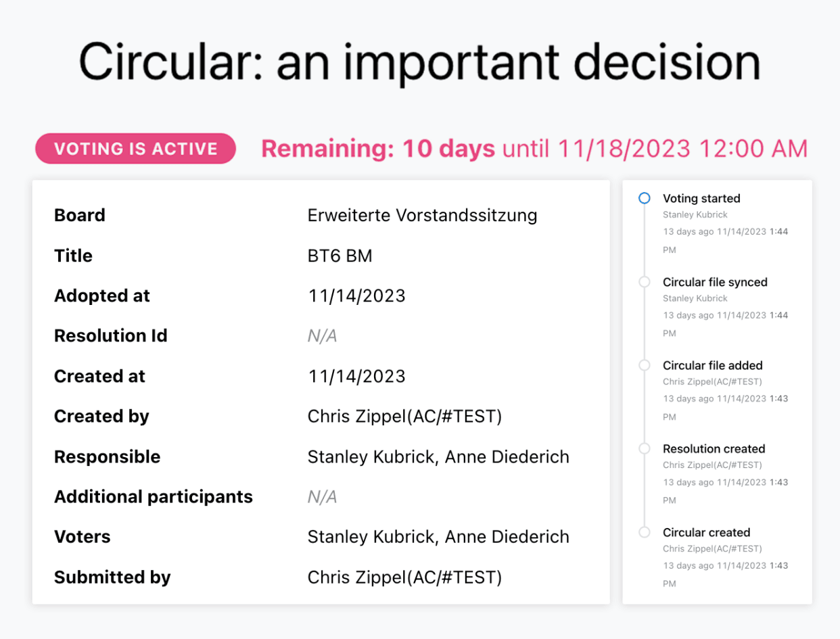Click the Additional participants N/A value
The width and height of the screenshot is (840, 639).
click(322, 497)
